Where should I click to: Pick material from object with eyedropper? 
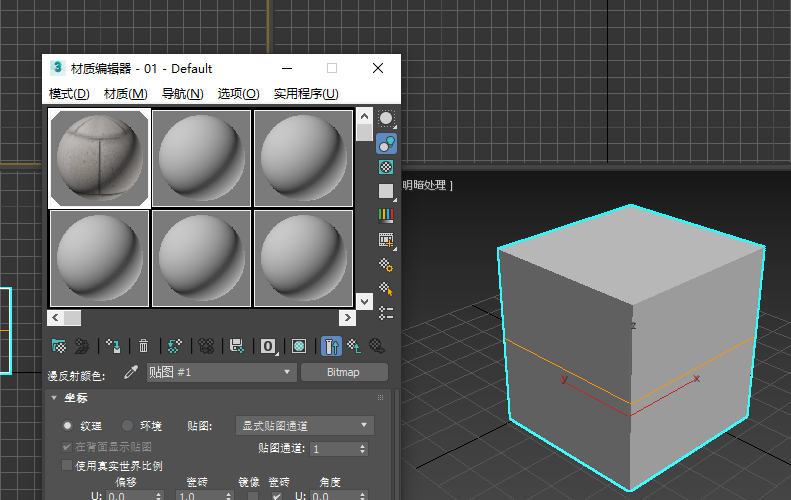pyautogui.click(x=129, y=372)
